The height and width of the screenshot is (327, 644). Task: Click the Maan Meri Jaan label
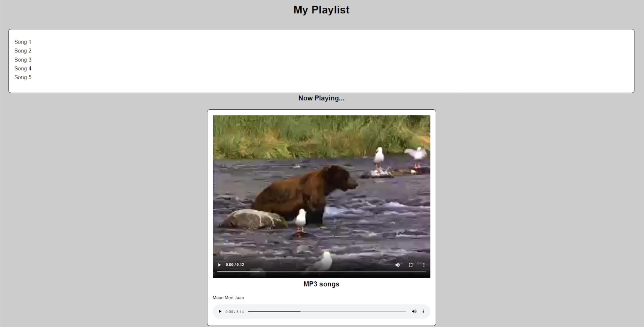point(228,298)
